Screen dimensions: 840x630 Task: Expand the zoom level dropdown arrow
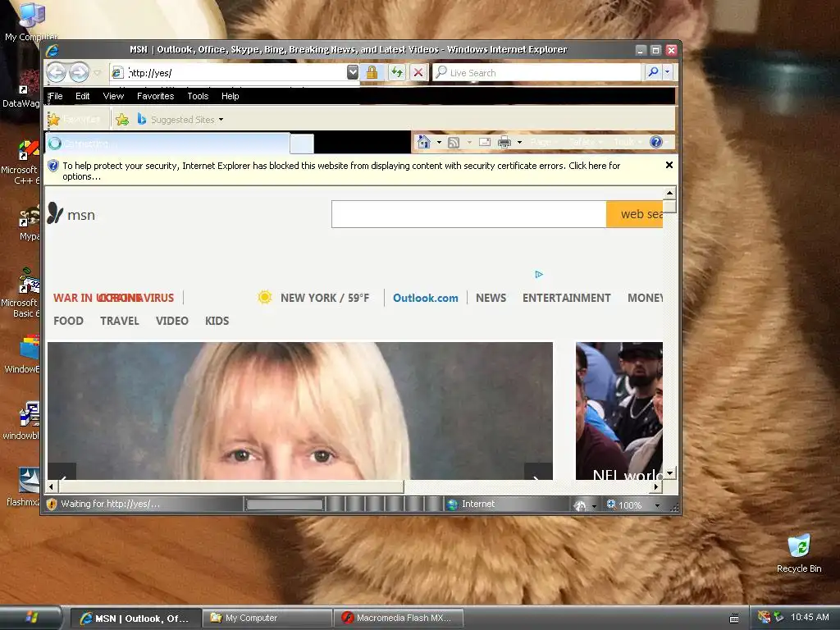tap(657, 504)
